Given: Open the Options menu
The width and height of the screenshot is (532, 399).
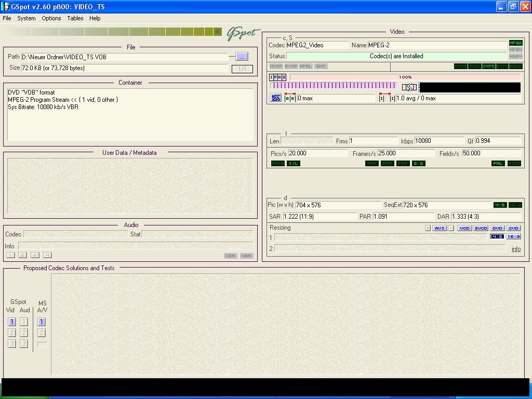Looking at the screenshot, I should coord(51,18).
